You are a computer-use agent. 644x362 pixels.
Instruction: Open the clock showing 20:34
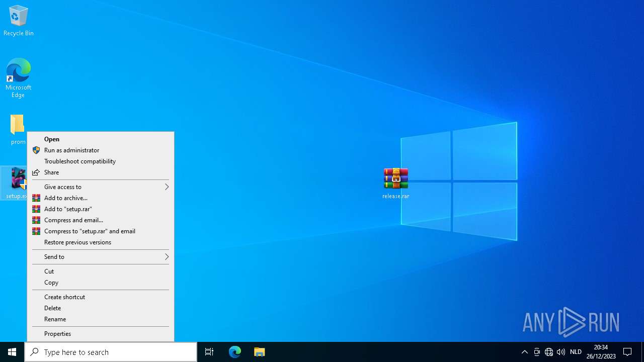(x=601, y=352)
